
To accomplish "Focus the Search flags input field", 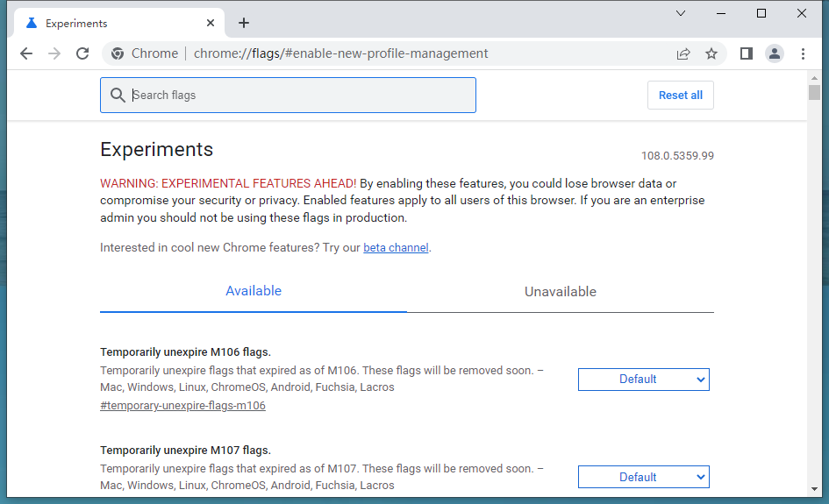I will [x=288, y=95].
